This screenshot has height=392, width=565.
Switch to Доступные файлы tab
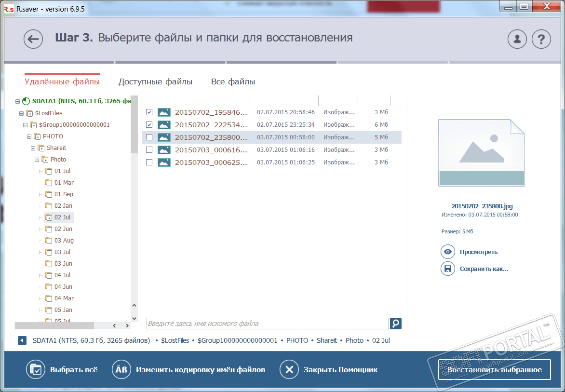155,82
